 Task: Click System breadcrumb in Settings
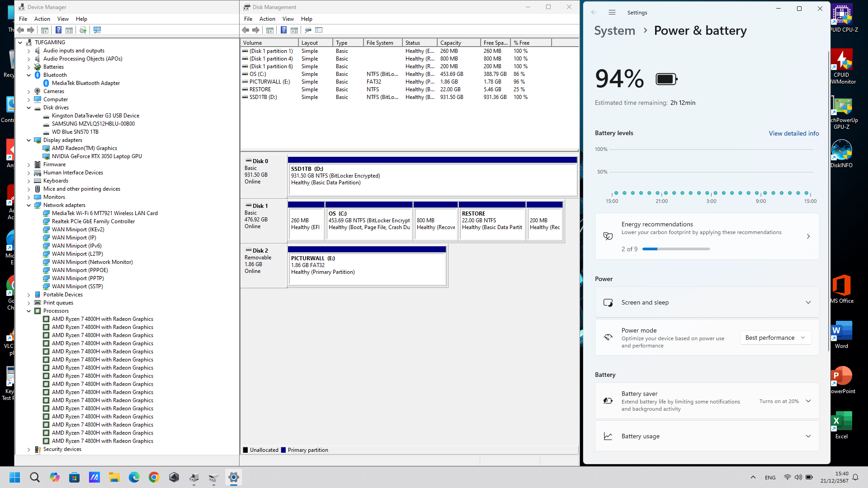(614, 30)
